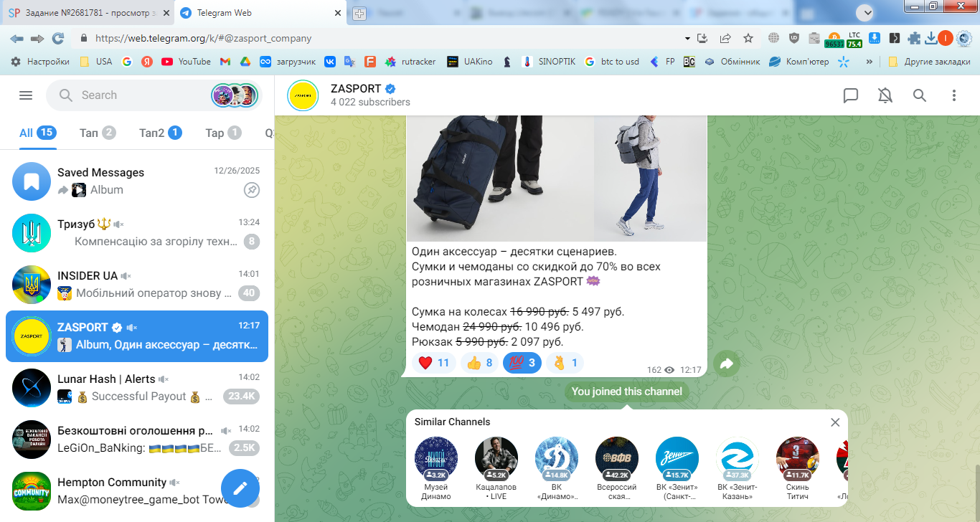Open Скинь Титич similar channel
The width and height of the screenshot is (980, 522).
click(x=798, y=468)
